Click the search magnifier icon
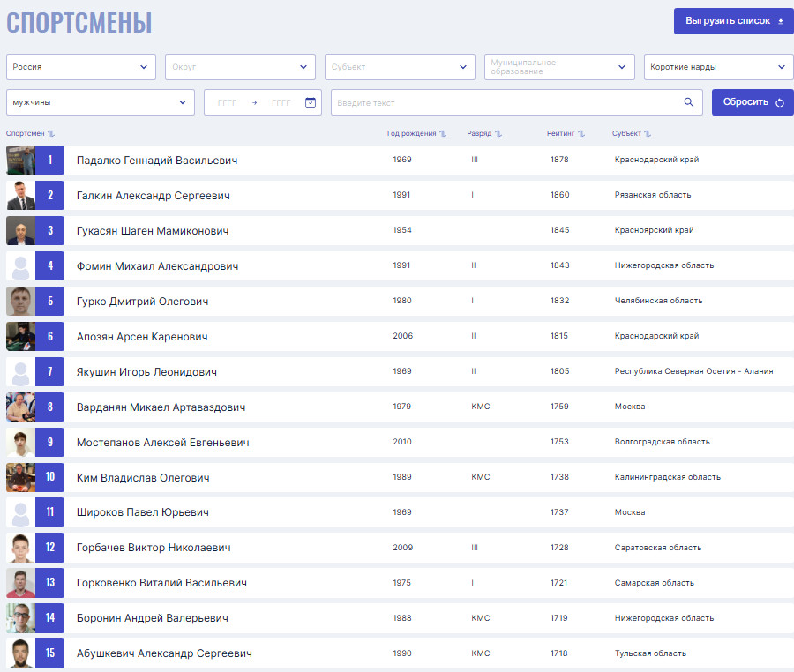 click(689, 102)
